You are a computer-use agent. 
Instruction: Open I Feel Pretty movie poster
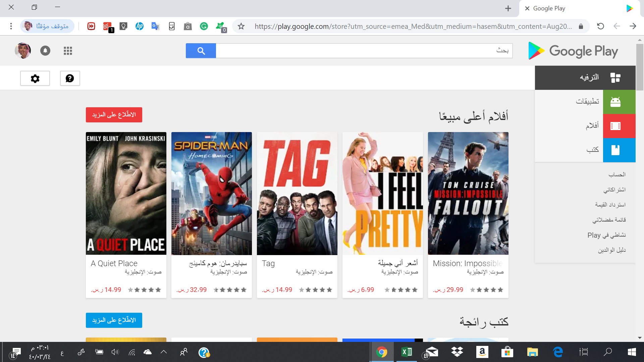tap(383, 193)
